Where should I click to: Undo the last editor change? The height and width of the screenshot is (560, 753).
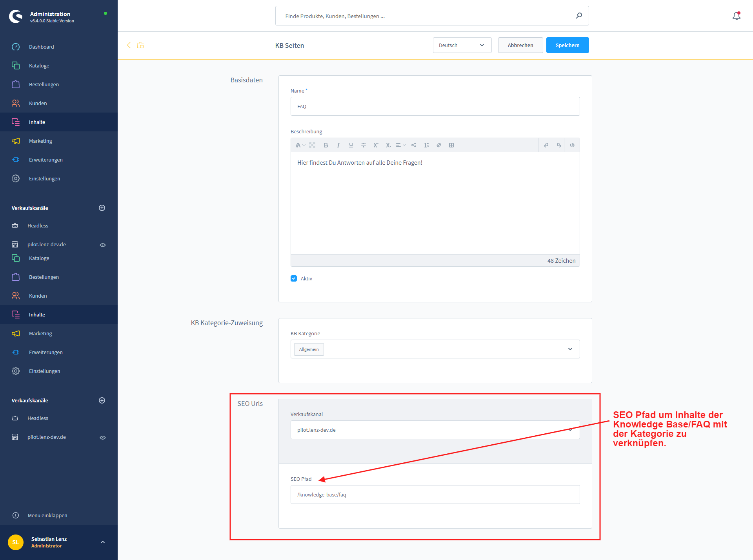click(x=546, y=145)
